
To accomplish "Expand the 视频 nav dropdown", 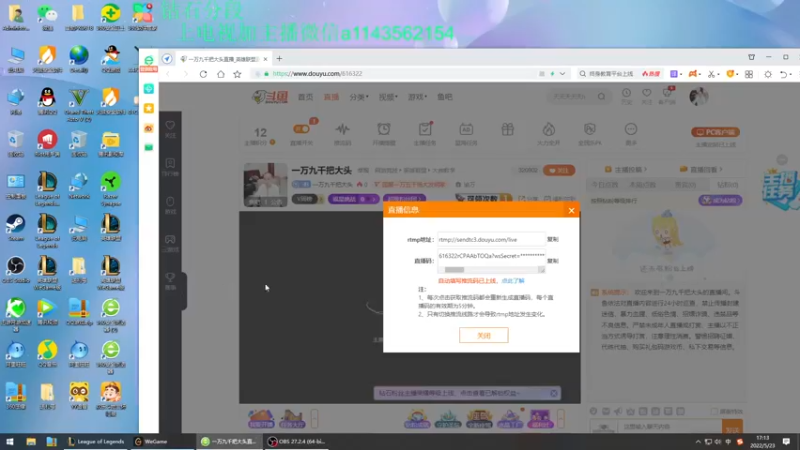I will pyautogui.click(x=388, y=97).
